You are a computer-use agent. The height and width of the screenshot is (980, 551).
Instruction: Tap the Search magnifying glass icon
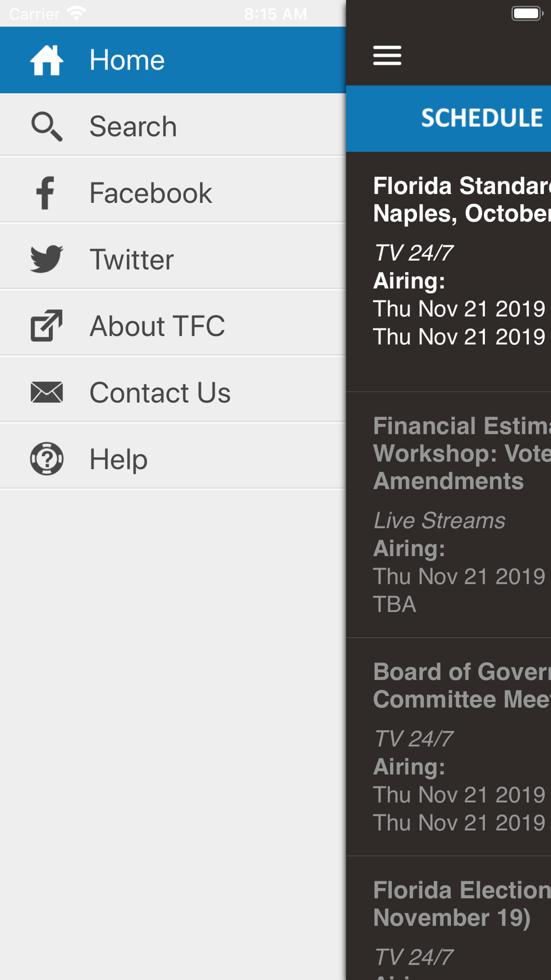pyautogui.click(x=47, y=127)
